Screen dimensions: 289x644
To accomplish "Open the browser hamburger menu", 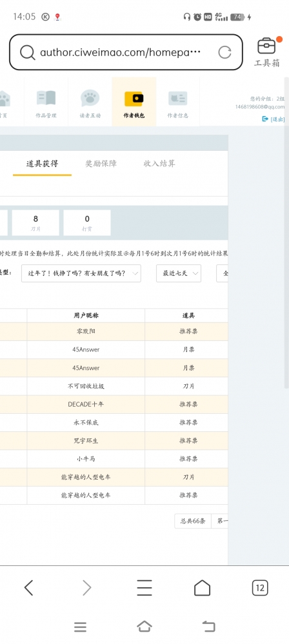I will [144, 588].
